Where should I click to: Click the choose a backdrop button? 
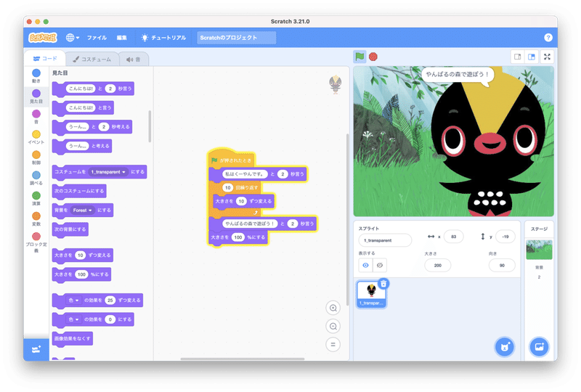coord(539,347)
